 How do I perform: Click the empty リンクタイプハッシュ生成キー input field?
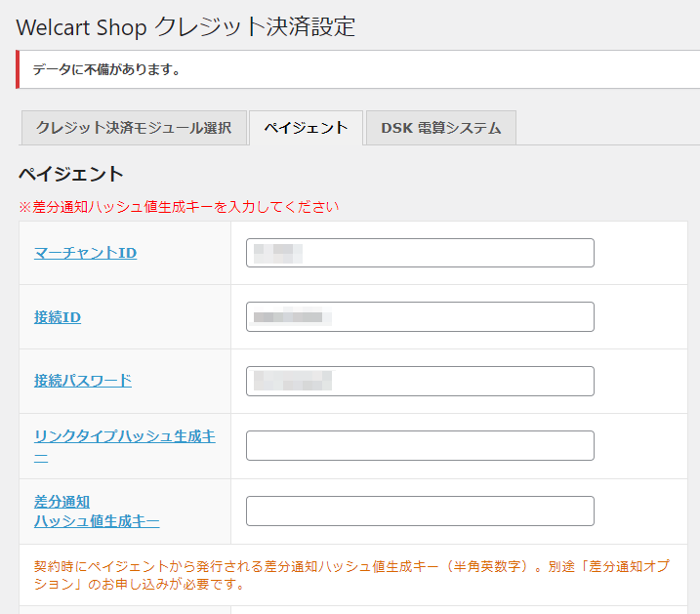(x=420, y=445)
